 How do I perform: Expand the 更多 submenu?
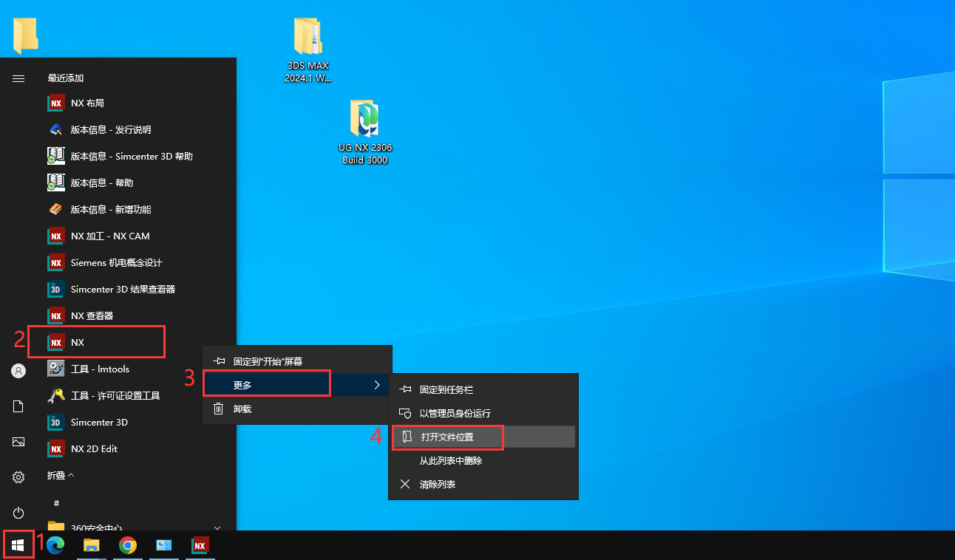(266, 383)
